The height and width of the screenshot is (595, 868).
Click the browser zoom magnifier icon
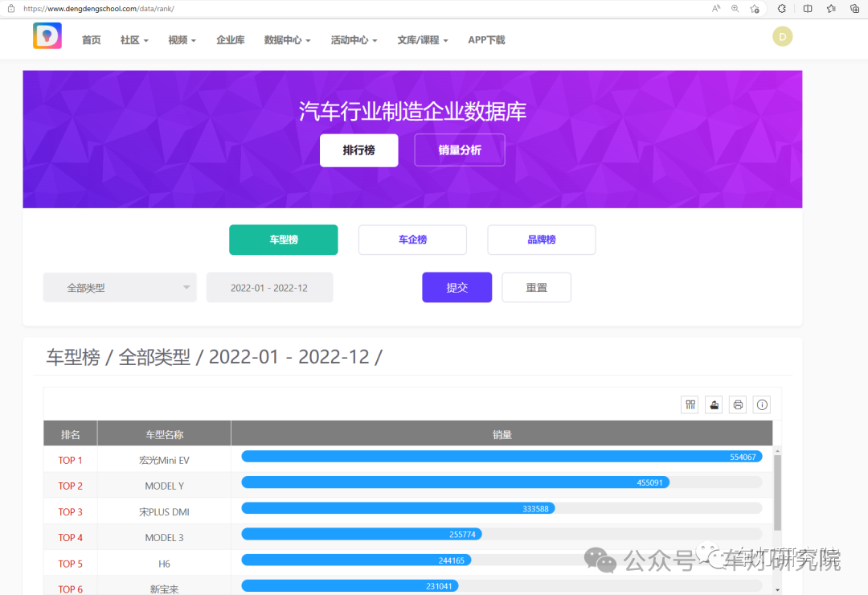coord(735,8)
